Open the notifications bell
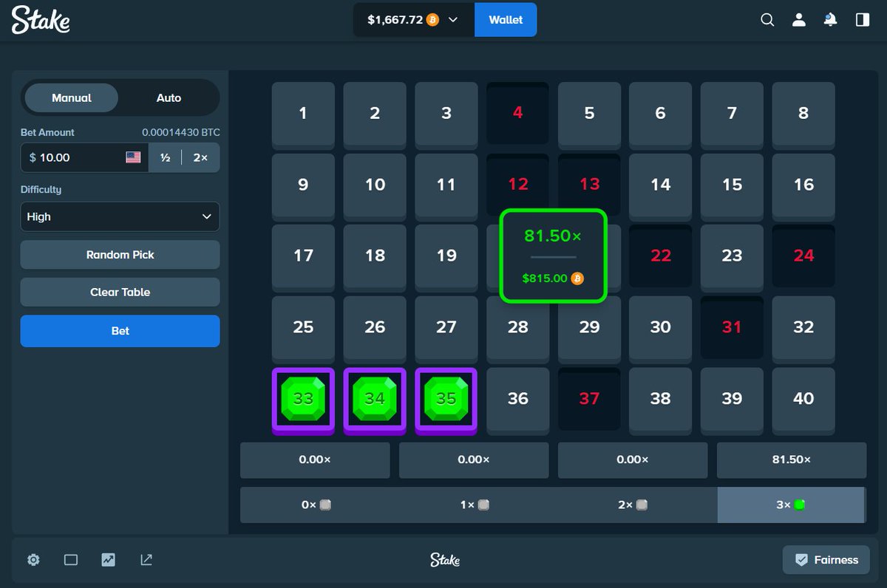This screenshot has width=887, height=588. [x=831, y=20]
